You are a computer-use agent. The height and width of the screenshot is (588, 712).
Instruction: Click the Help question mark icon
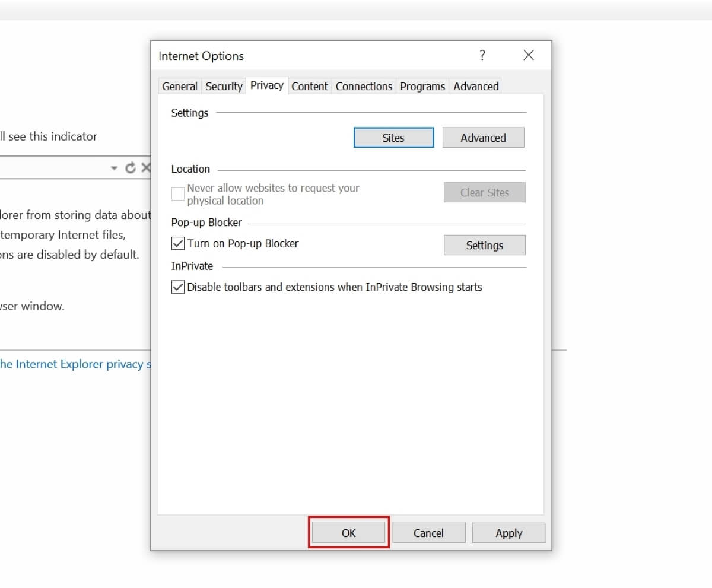click(482, 55)
